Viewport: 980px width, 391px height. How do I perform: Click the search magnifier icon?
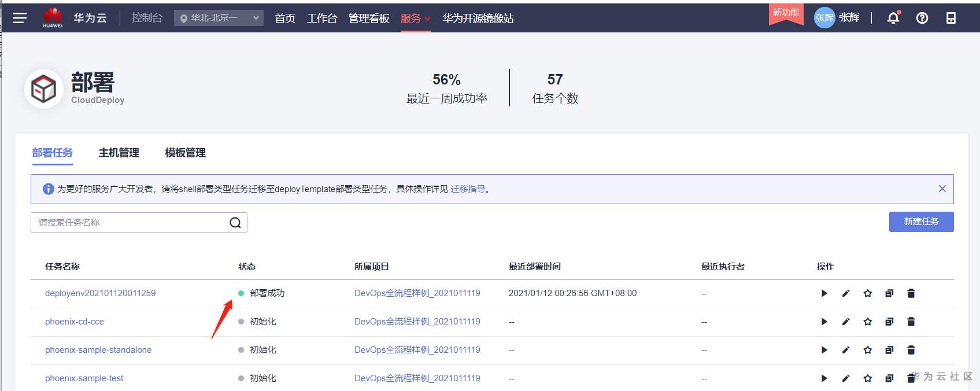pos(235,223)
